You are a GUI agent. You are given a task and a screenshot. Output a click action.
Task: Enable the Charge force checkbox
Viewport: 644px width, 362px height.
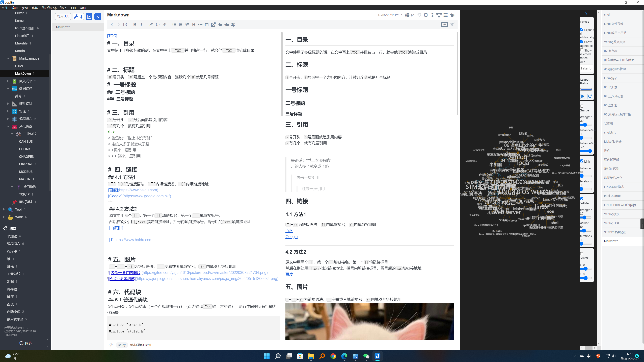point(582,106)
